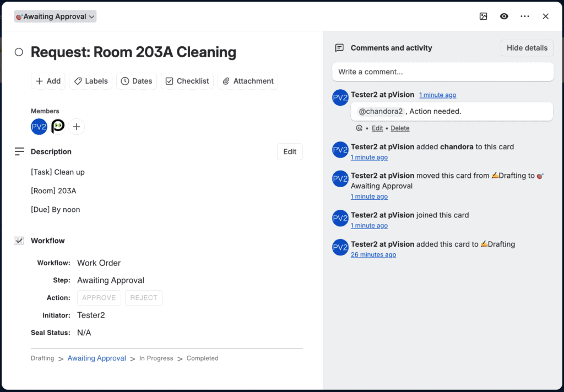This screenshot has height=392, width=564.
Task: Click the Write a comment field
Action: pos(443,72)
